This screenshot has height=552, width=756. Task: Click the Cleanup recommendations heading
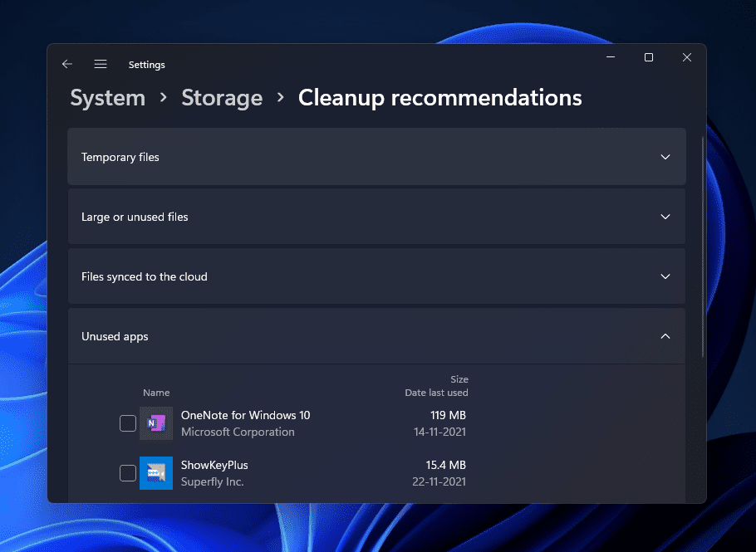tap(439, 98)
